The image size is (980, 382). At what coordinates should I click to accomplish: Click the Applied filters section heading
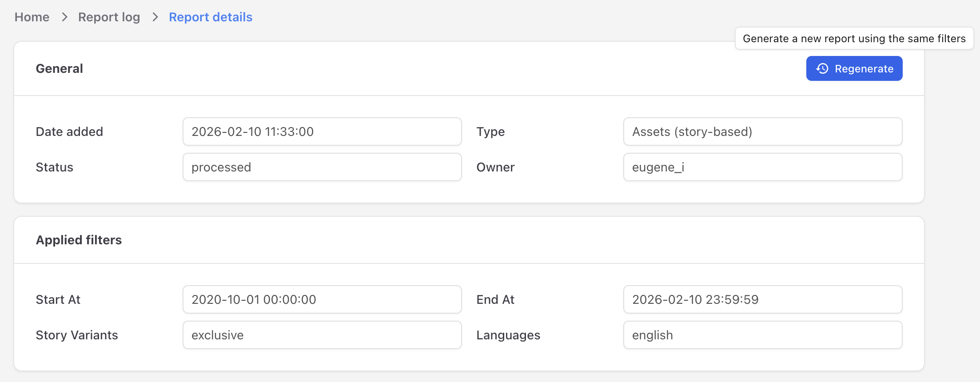click(79, 240)
